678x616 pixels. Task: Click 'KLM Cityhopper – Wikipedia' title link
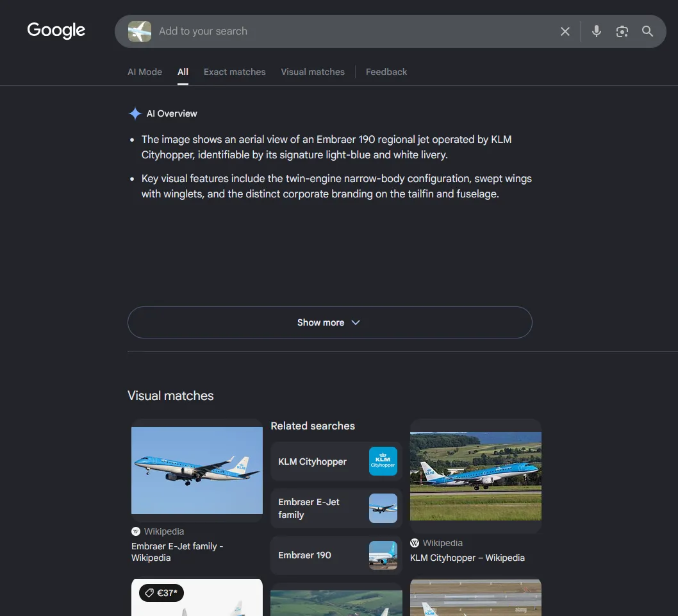[467, 558]
